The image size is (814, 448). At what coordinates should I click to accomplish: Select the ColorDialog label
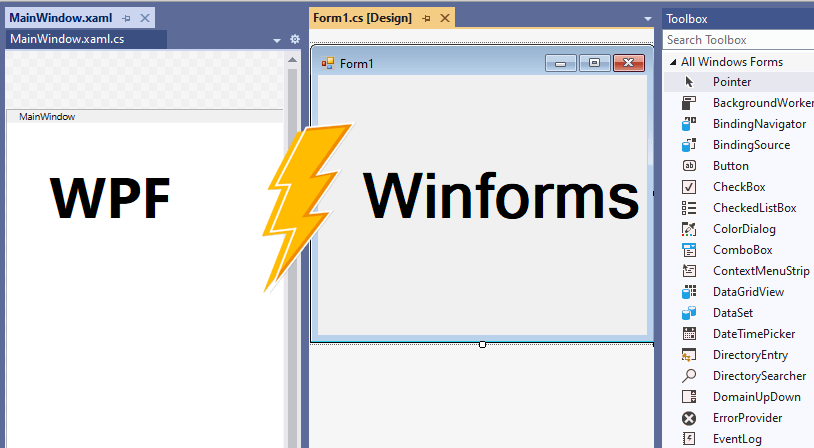click(x=744, y=229)
